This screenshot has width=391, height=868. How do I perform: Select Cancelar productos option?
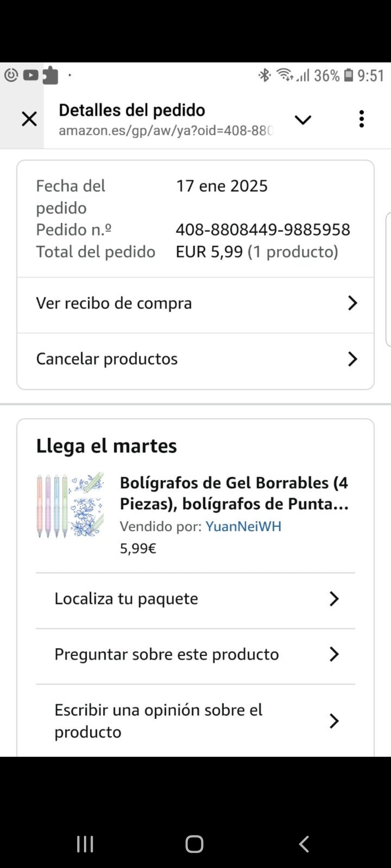coord(107,359)
